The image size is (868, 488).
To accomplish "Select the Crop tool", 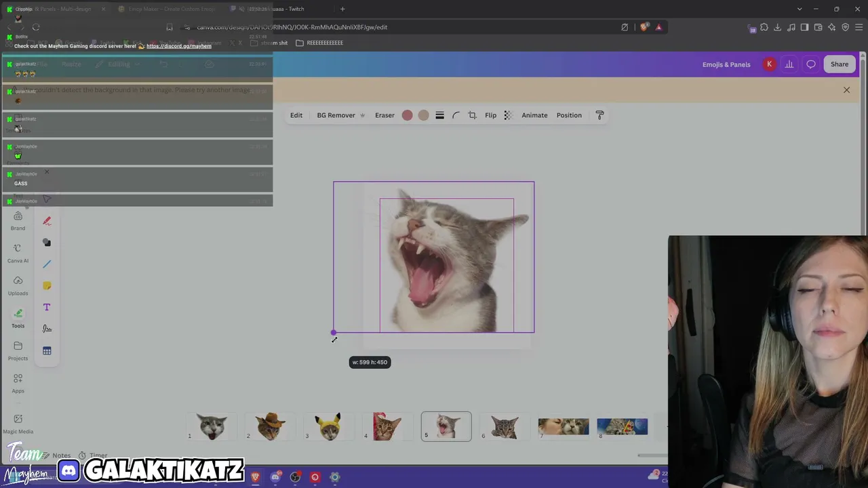I will [x=472, y=115].
